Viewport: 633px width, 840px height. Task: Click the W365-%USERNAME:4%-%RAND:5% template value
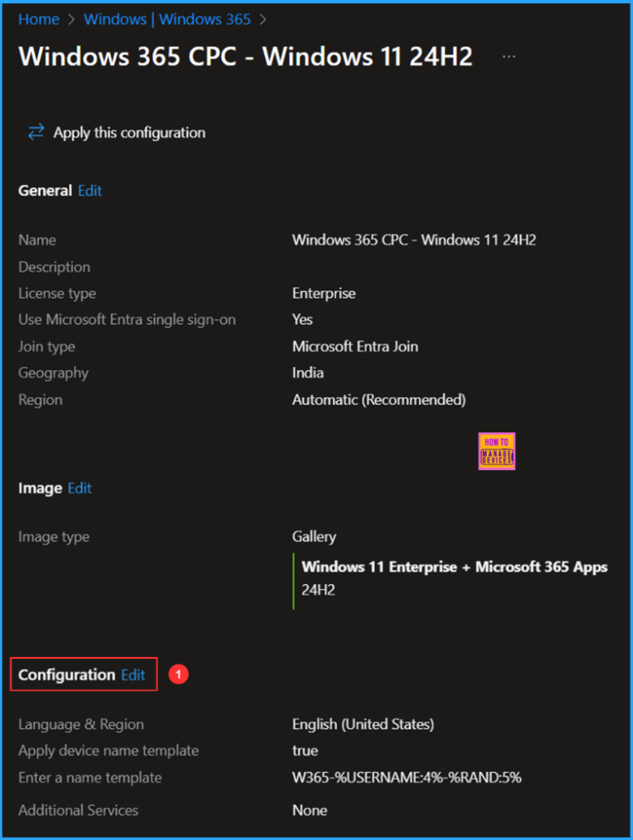[407, 778]
